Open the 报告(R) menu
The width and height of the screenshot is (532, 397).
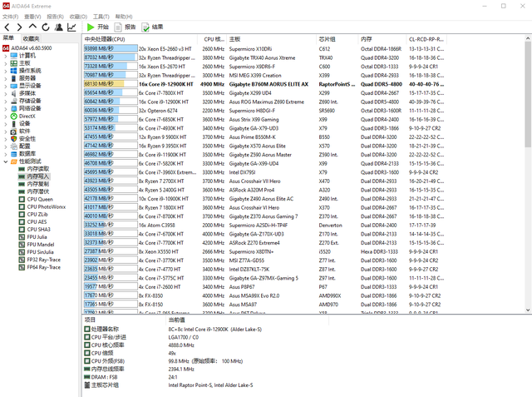[x=56, y=17]
